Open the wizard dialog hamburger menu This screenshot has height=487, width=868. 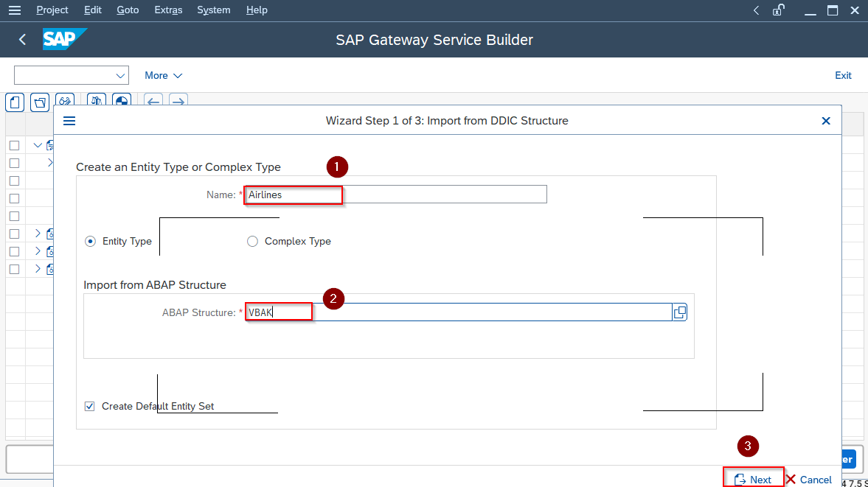click(x=69, y=121)
